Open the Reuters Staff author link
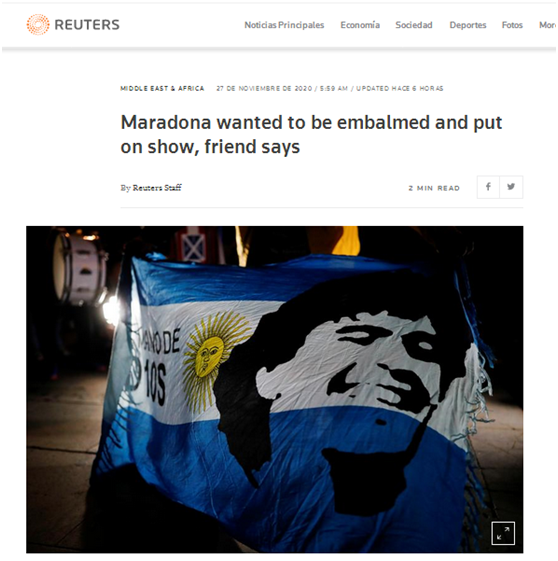The width and height of the screenshot is (558, 561). 157,188
